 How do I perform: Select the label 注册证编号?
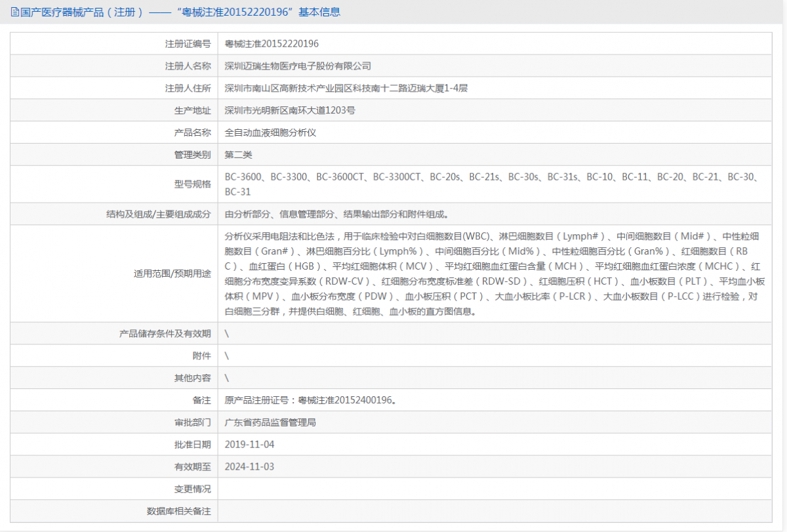click(188, 44)
